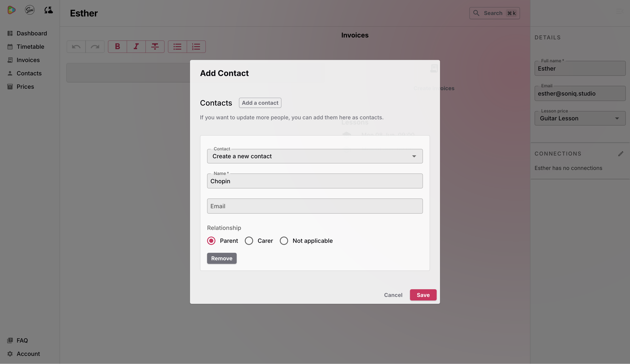Viewport: 630px width, 364px height.
Task: Click the Undo toolbar icon
Action: (x=76, y=47)
